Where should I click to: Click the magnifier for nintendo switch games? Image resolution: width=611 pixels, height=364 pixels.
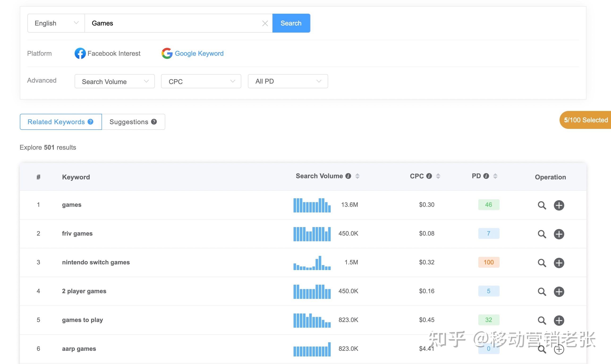[x=542, y=263]
